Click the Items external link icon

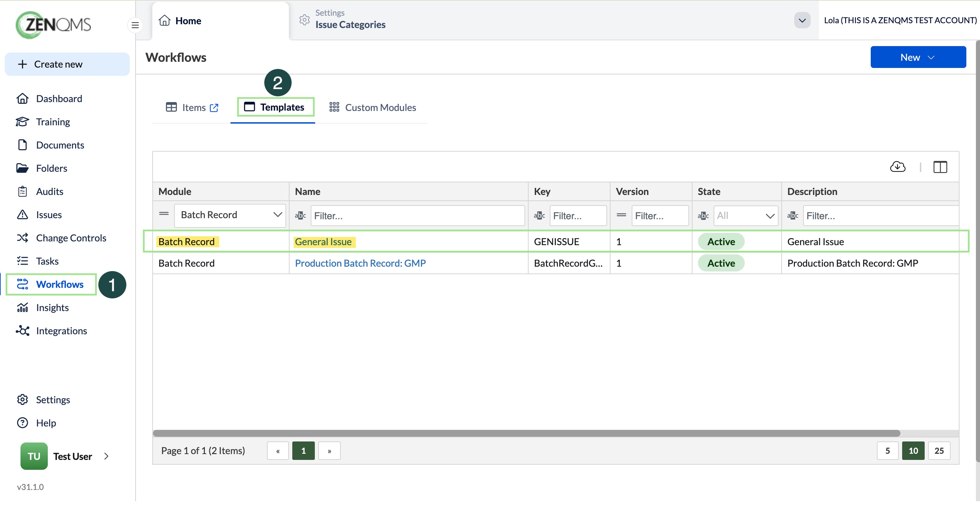[214, 108]
